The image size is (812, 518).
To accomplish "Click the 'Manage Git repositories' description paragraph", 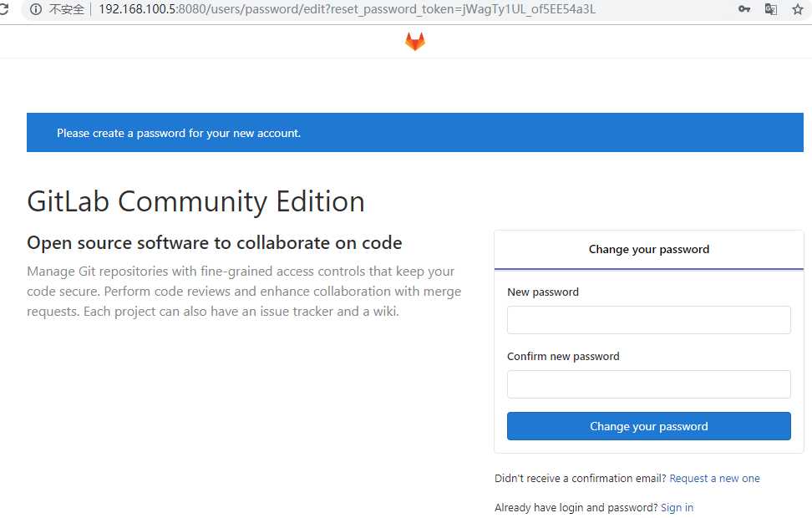I will click(x=244, y=291).
